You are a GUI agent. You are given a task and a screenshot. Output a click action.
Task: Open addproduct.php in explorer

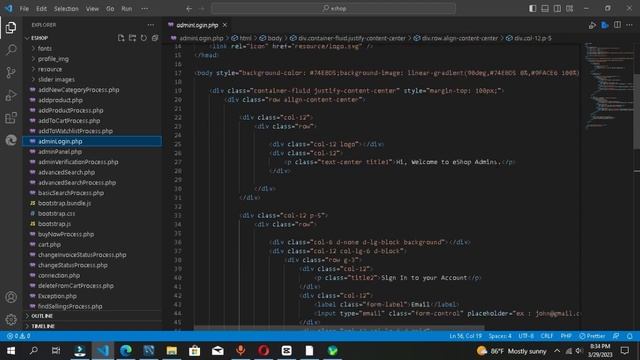tap(60, 100)
